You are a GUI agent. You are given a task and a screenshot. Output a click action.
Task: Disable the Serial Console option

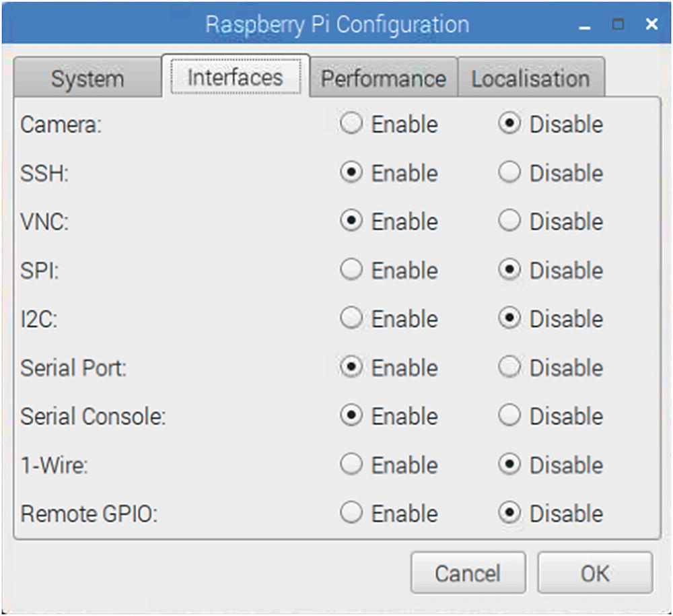(x=510, y=416)
